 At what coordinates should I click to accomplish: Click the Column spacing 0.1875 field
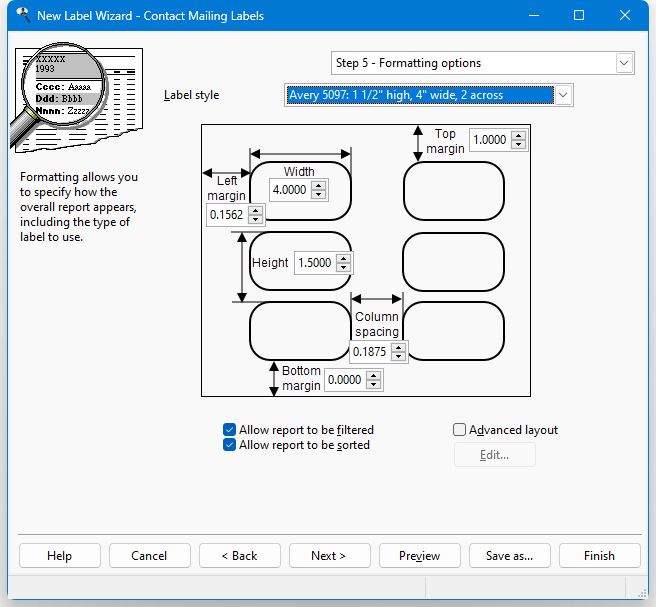[371, 352]
